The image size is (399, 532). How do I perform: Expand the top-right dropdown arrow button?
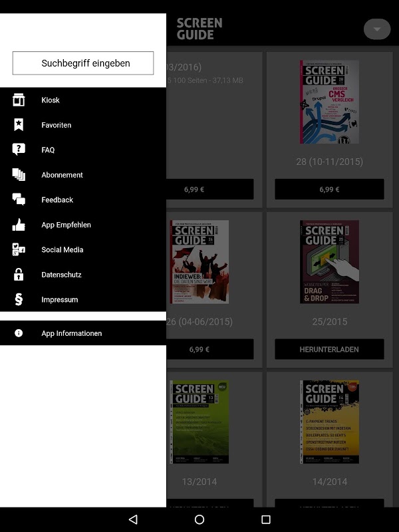pyautogui.click(x=377, y=29)
